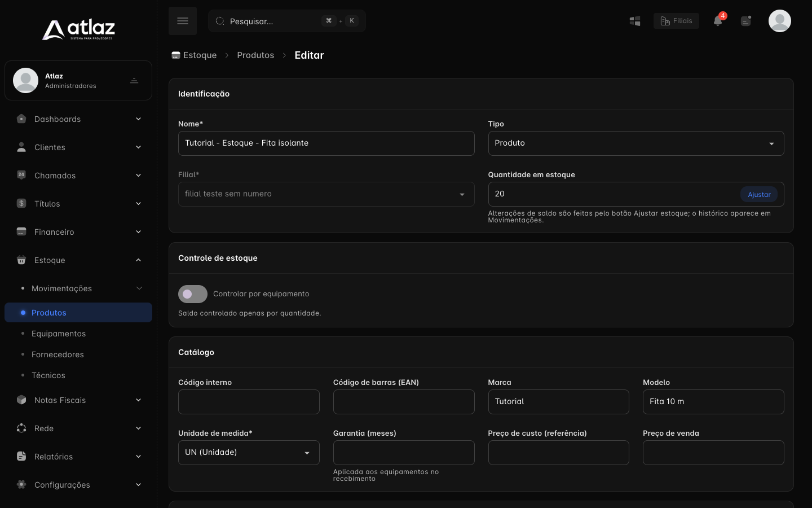Click the Nome input field

[326, 143]
